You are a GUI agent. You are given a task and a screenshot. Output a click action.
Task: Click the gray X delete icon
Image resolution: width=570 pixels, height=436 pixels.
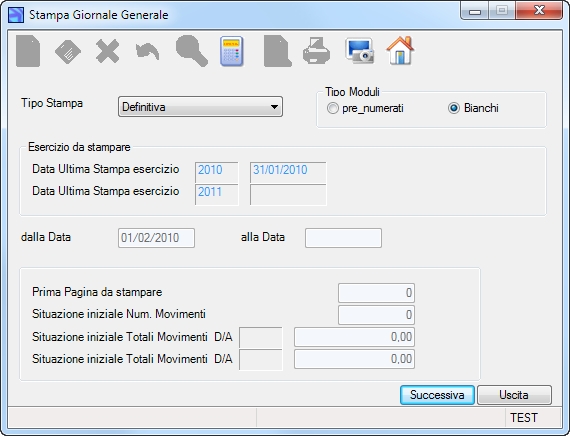pos(108,52)
